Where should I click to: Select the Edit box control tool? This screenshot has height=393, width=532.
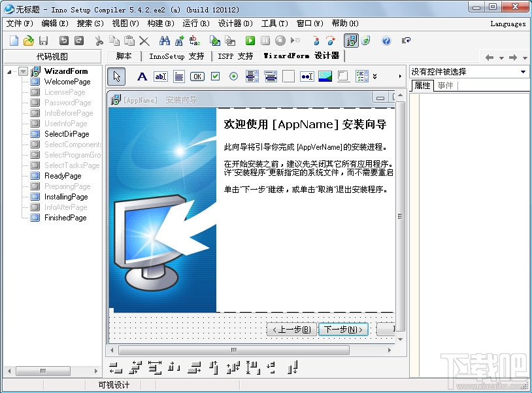point(159,77)
